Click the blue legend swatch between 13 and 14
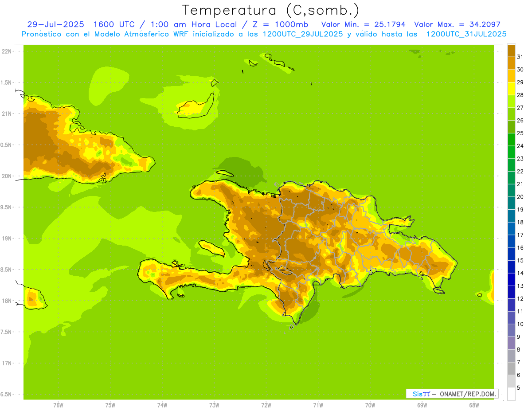 click(511, 279)
